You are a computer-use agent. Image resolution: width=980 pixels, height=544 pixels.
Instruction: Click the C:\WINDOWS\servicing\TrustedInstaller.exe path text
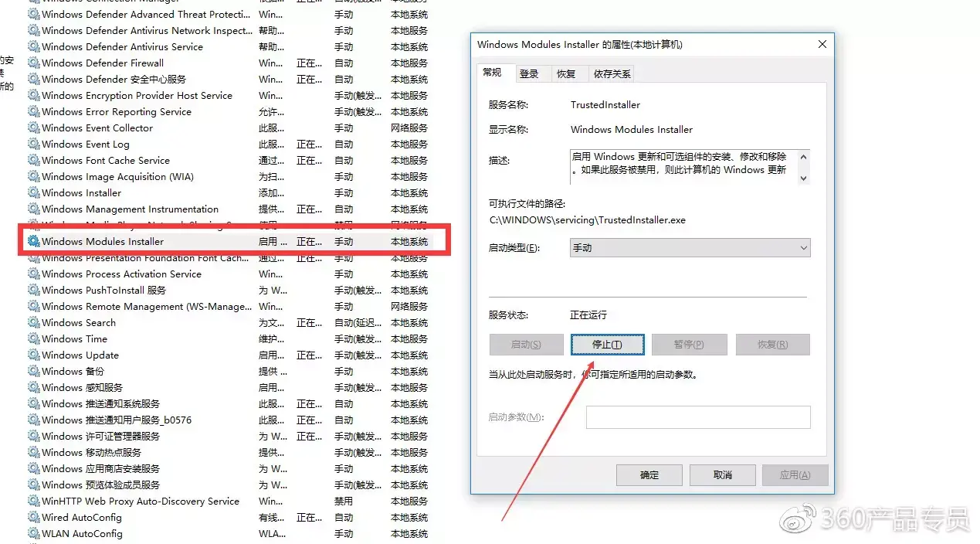[588, 220]
